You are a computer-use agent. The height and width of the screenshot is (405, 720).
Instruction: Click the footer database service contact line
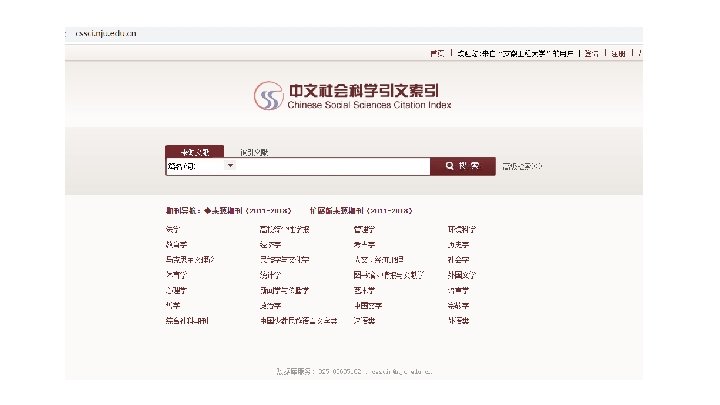354,371
